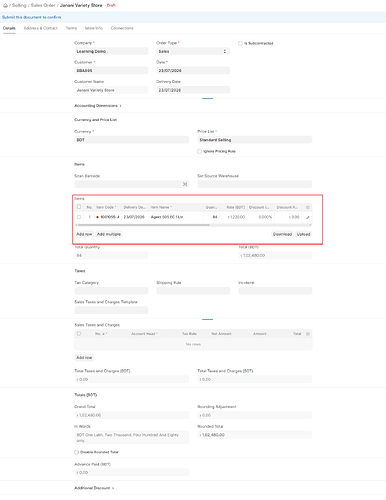The width and height of the screenshot is (386, 500).
Task: Open Sales Order breadcrumb link
Action: click(43, 5)
